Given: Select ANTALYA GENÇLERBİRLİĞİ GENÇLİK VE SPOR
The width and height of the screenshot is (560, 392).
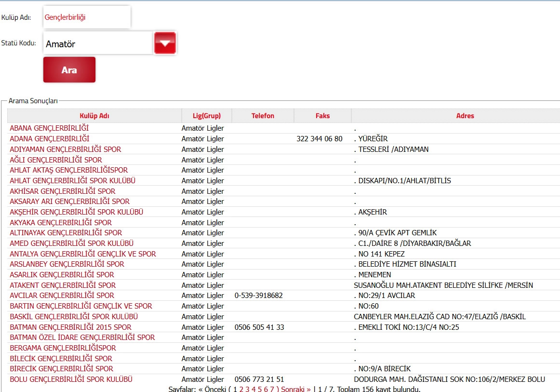Looking at the screenshot, I should [83, 254].
